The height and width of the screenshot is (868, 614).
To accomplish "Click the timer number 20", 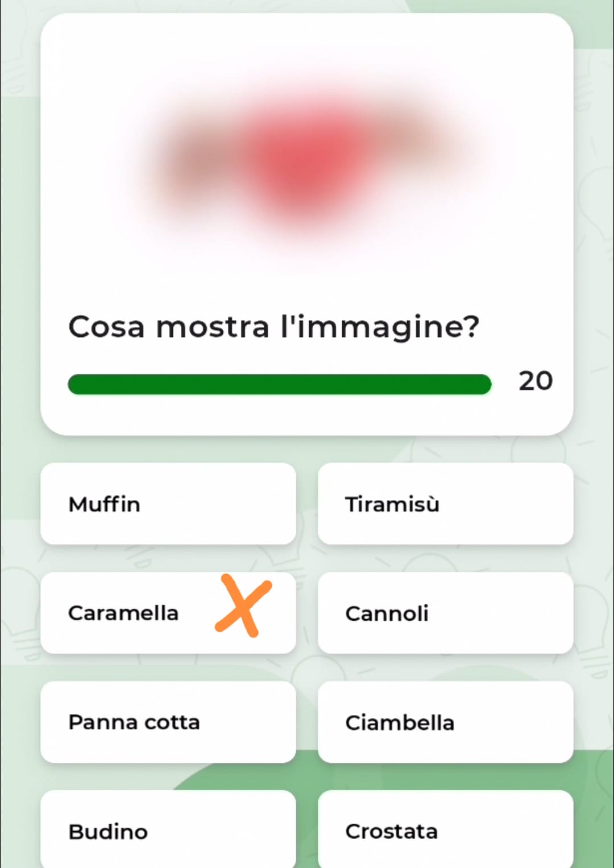I will pyautogui.click(x=535, y=381).
